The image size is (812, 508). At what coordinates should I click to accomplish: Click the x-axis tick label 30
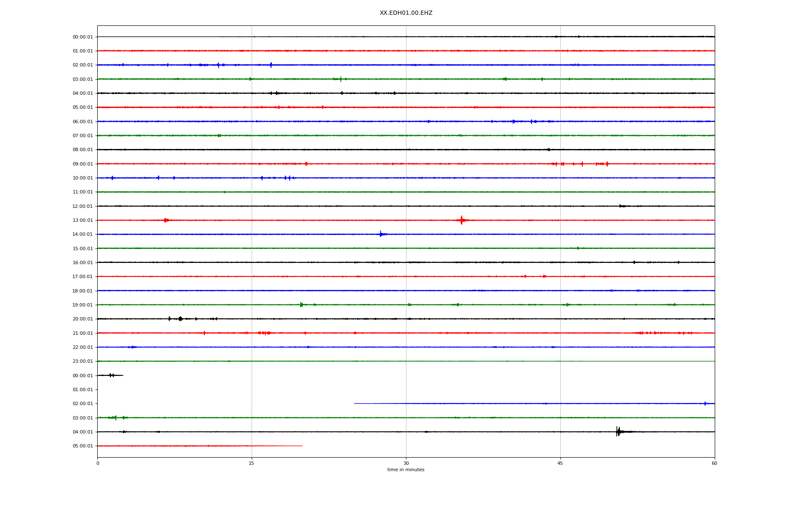[406, 463]
